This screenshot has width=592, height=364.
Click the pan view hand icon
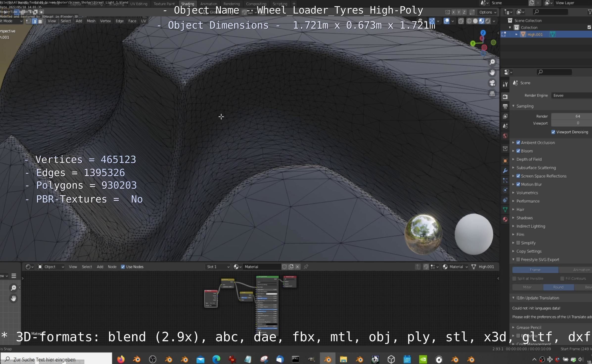click(492, 72)
